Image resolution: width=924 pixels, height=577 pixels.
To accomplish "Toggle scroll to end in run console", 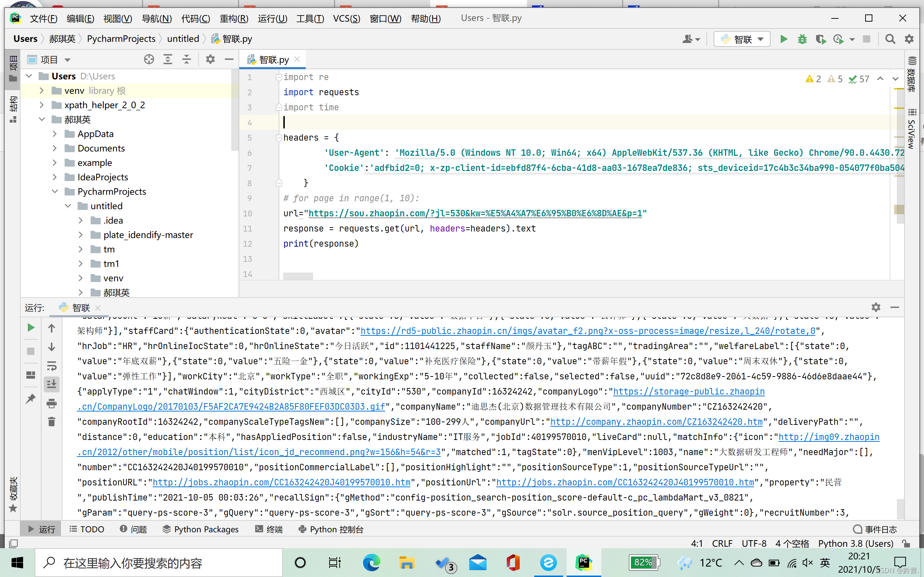I will point(52,384).
